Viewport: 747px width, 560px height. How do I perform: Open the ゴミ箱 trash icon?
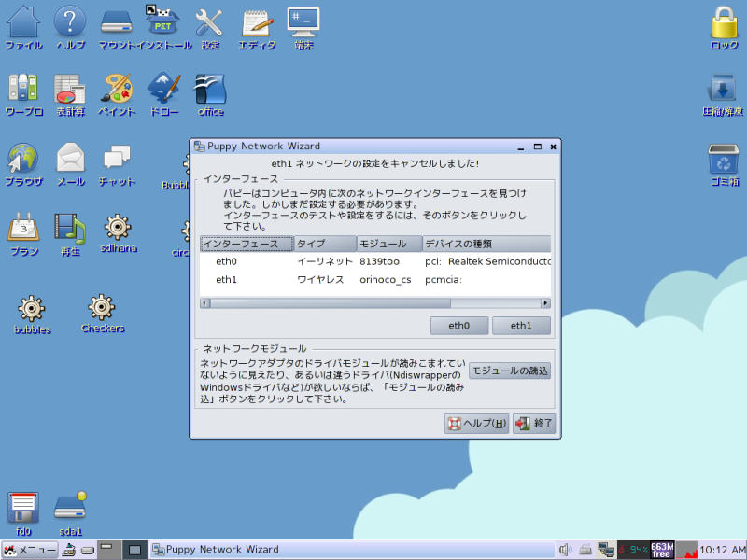pos(724,159)
